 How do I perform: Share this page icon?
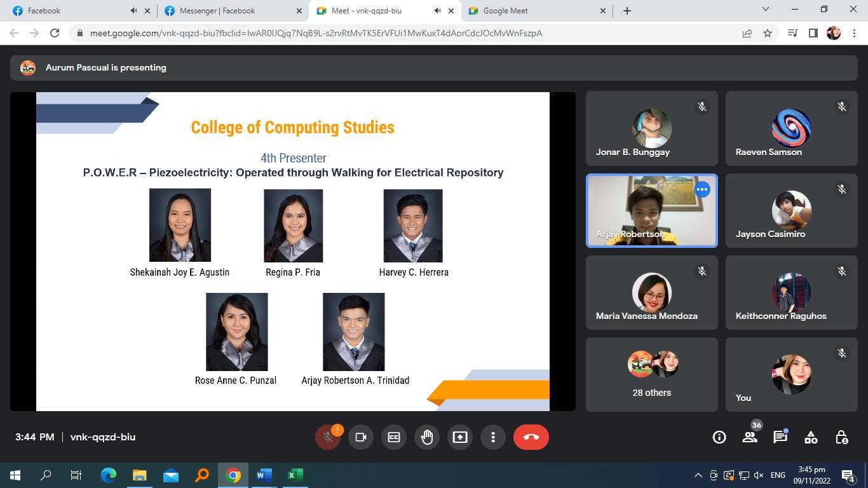click(747, 33)
